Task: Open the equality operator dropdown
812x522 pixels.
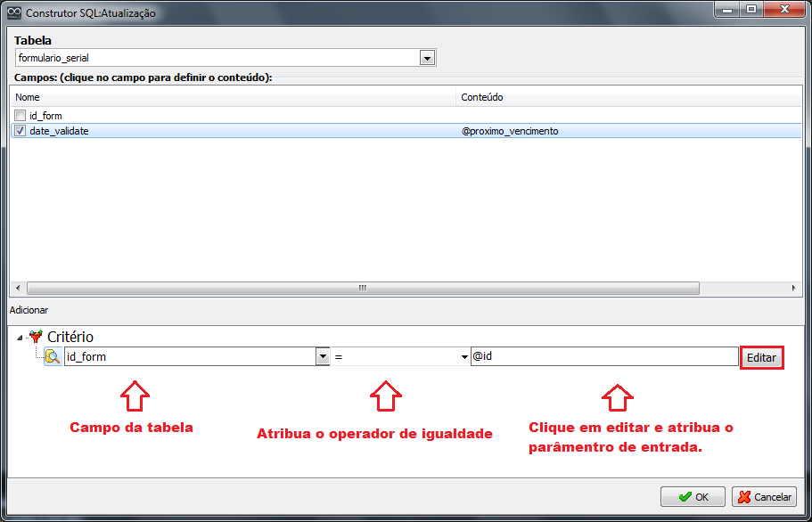Action: [464, 357]
